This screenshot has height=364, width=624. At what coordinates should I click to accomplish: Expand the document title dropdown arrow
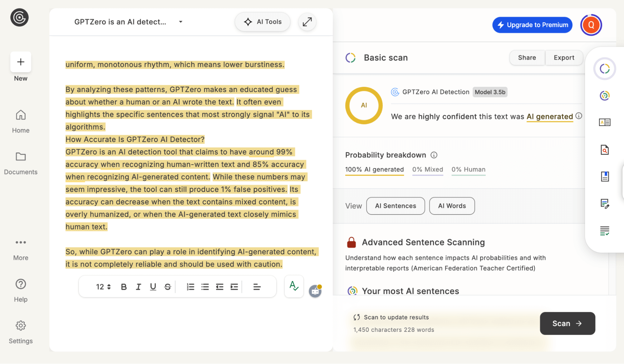point(180,22)
